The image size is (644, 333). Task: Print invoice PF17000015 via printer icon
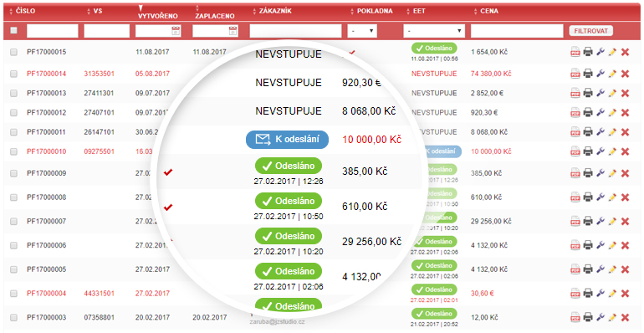pos(588,52)
